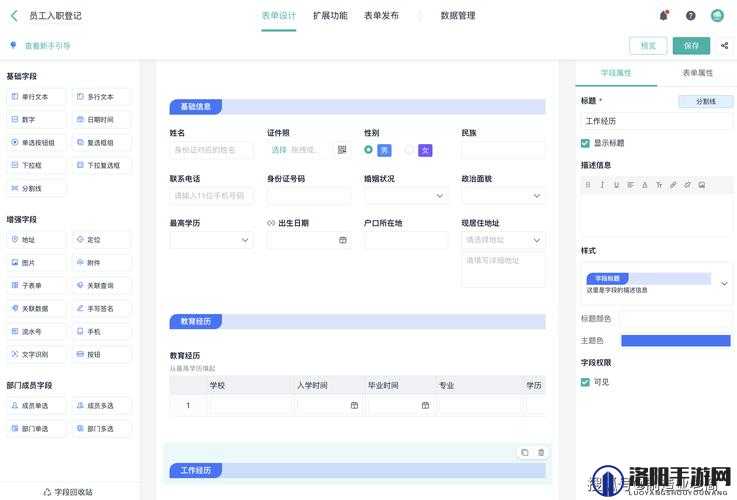
Task: Select the 男 gender radio button
Action: [368, 150]
